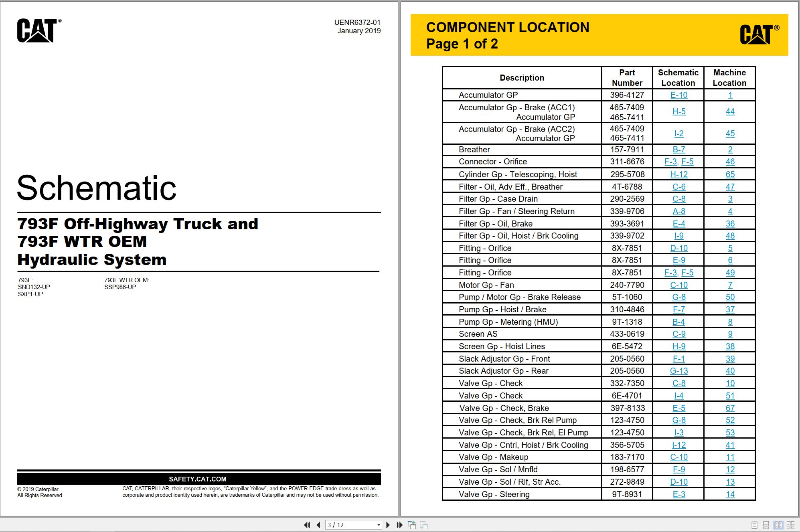The image size is (800, 532).
Task: Follow machine location 14 link
Action: pos(730,494)
